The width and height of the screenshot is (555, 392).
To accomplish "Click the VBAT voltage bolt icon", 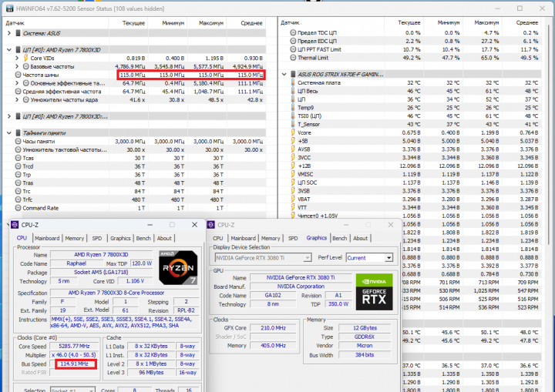I will click(x=293, y=199).
